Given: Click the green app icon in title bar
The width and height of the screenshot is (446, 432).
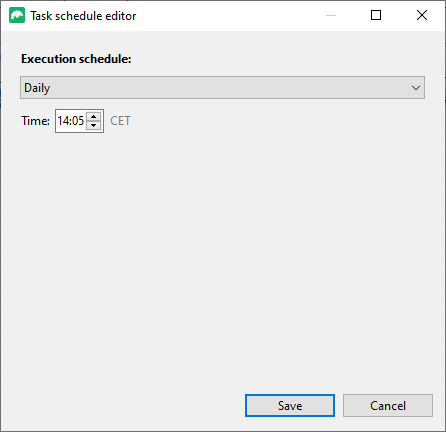Looking at the screenshot, I should 17,15.
